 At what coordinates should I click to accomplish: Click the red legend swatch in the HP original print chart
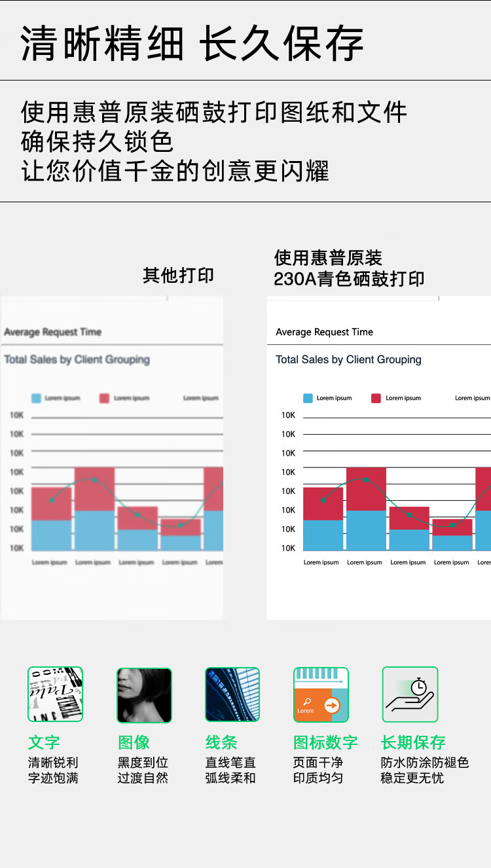pos(376,398)
